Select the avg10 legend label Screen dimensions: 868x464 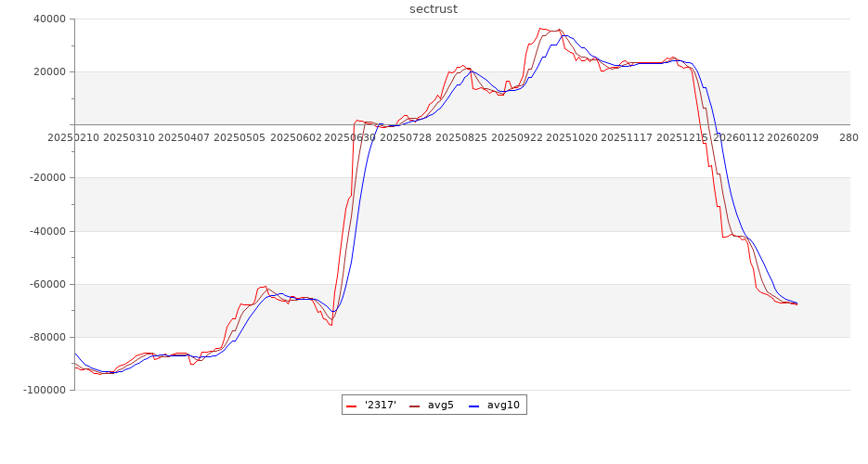[x=503, y=406]
